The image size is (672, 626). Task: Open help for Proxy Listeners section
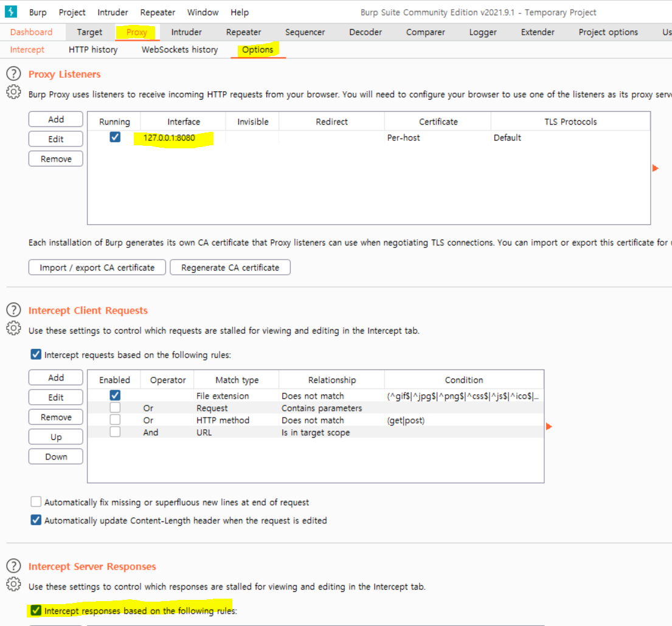tap(14, 74)
